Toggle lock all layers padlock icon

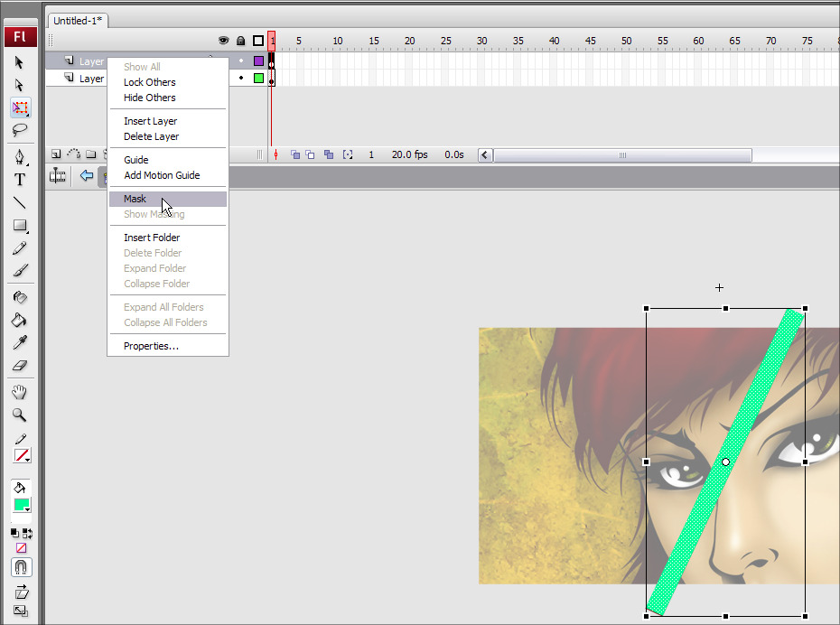coord(240,41)
